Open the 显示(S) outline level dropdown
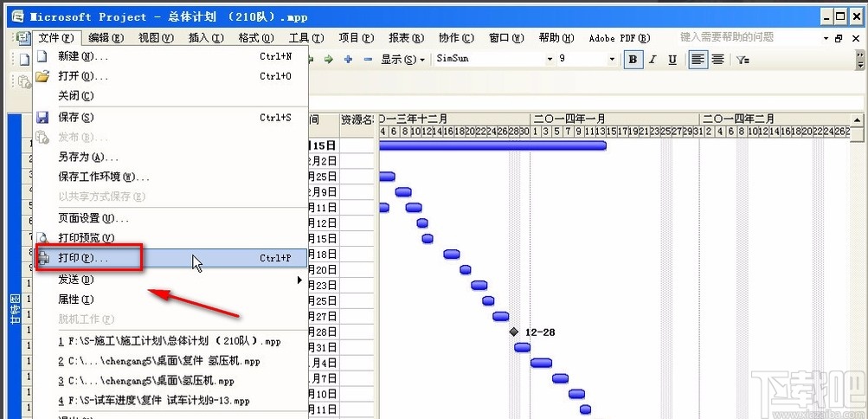 [403, 59]
